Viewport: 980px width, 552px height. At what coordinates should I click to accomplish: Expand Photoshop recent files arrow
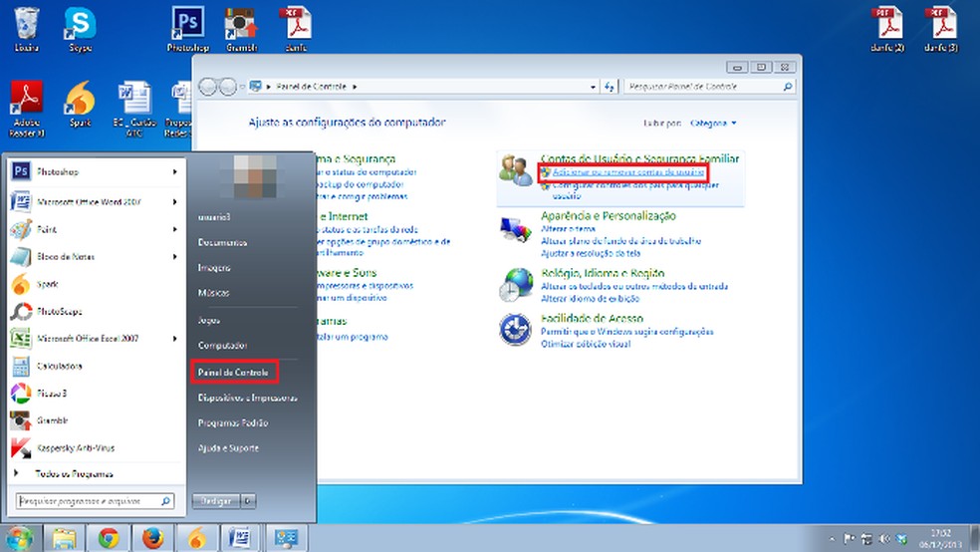tap(175, 171)
